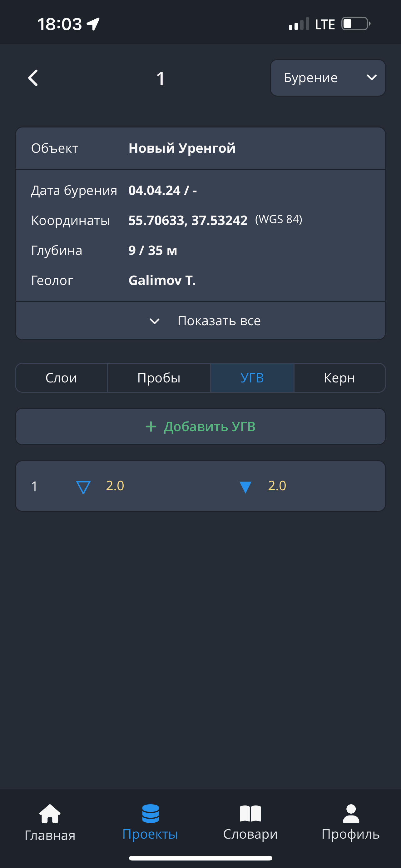Open the Словари book icon
401x868 pixels.
(250, 813)
